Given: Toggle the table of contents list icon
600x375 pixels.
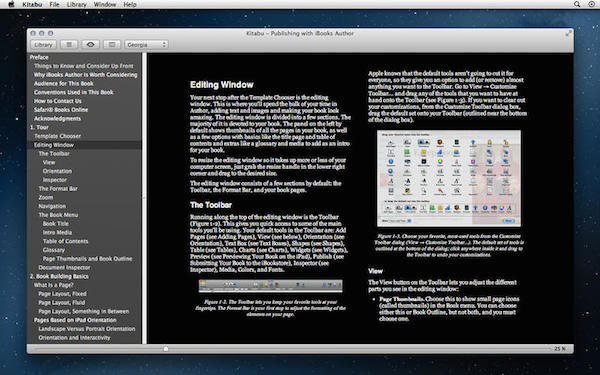Looking at the screenshot, I should pos(69,45).
